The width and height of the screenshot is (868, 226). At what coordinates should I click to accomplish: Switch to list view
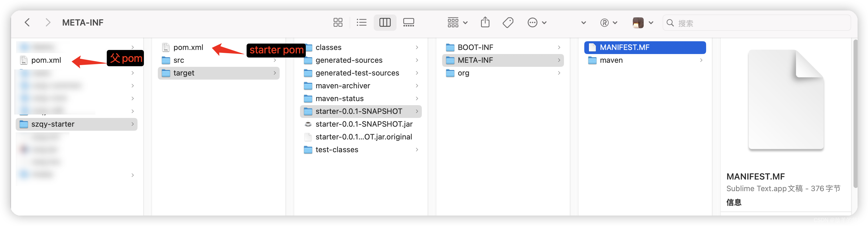(x=361, y=23)
